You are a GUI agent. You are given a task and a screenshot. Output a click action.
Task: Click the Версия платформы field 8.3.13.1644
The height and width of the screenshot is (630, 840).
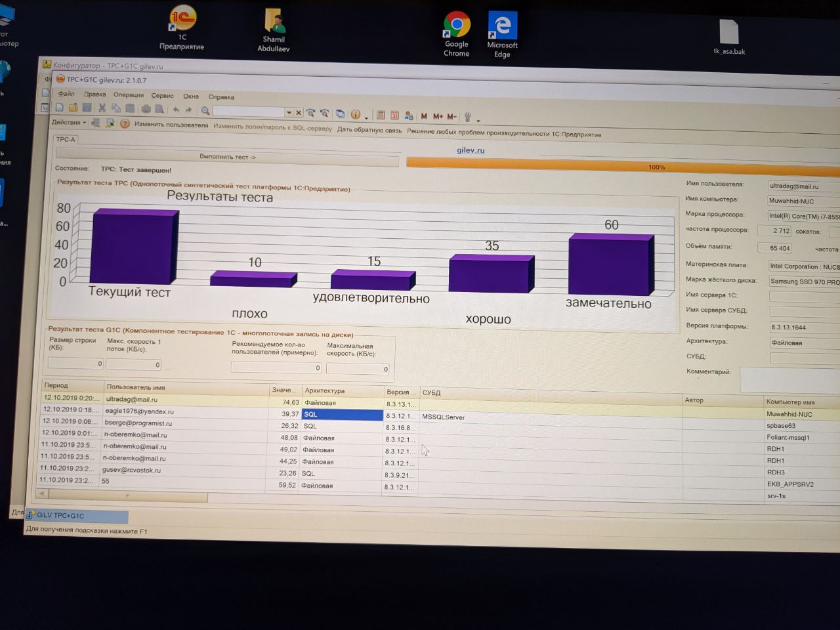click(804, 327)
